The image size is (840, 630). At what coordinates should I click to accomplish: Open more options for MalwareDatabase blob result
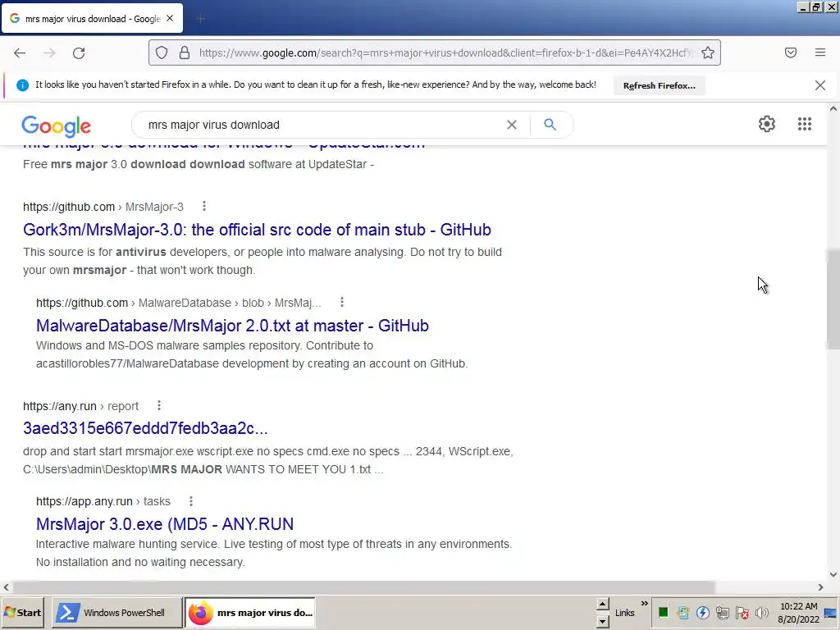click(x=342, y=302)
